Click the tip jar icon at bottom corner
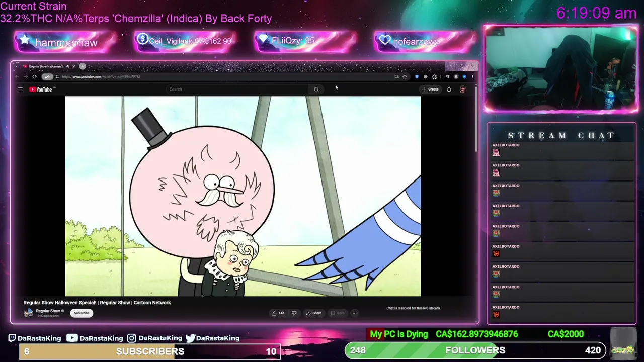Viewport: 644px width, 362px height. (623, 343)
